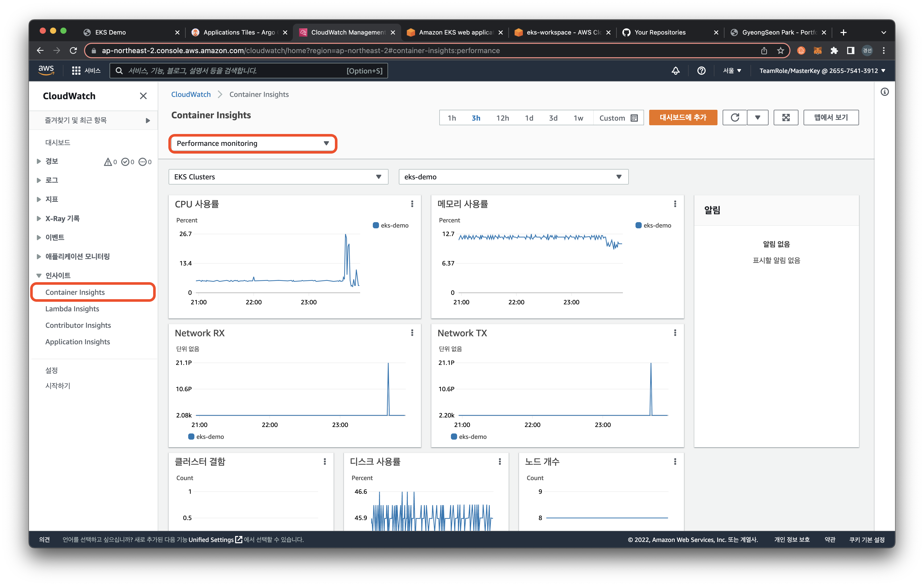
Task: Open Network TX widget options menu
Action: pos(675,333)
